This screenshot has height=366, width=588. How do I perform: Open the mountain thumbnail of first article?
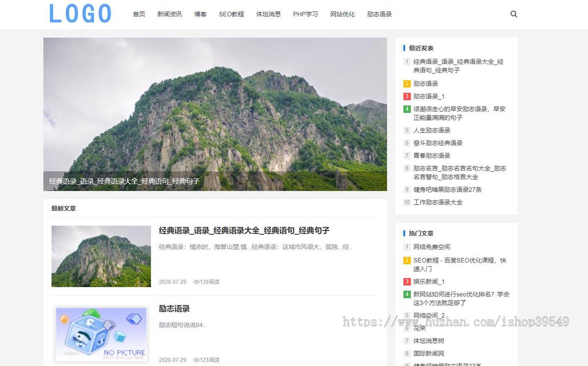tap(101, 256)
